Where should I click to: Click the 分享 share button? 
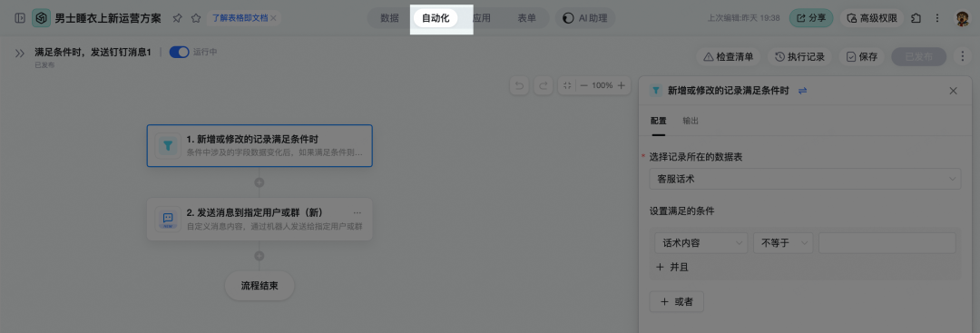click(x=811, y=18)
